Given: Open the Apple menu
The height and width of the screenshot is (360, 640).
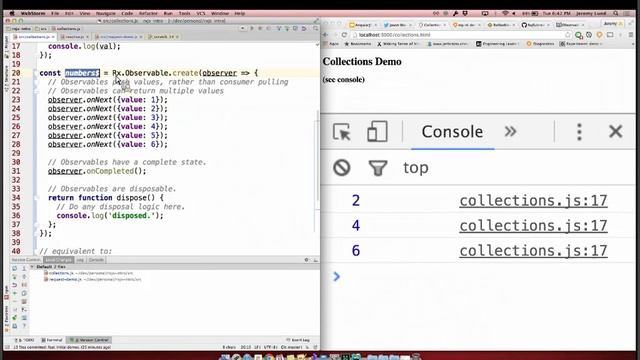Looking at the screenshot, I should [x=12, y=13].
